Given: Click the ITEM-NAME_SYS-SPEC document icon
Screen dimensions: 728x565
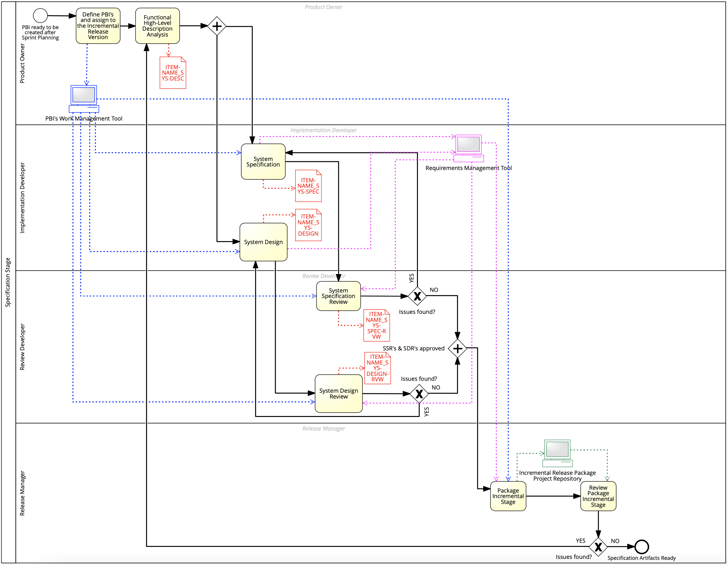Looking at the screenshot, I should pyautogui.click(x=308, y=186).
